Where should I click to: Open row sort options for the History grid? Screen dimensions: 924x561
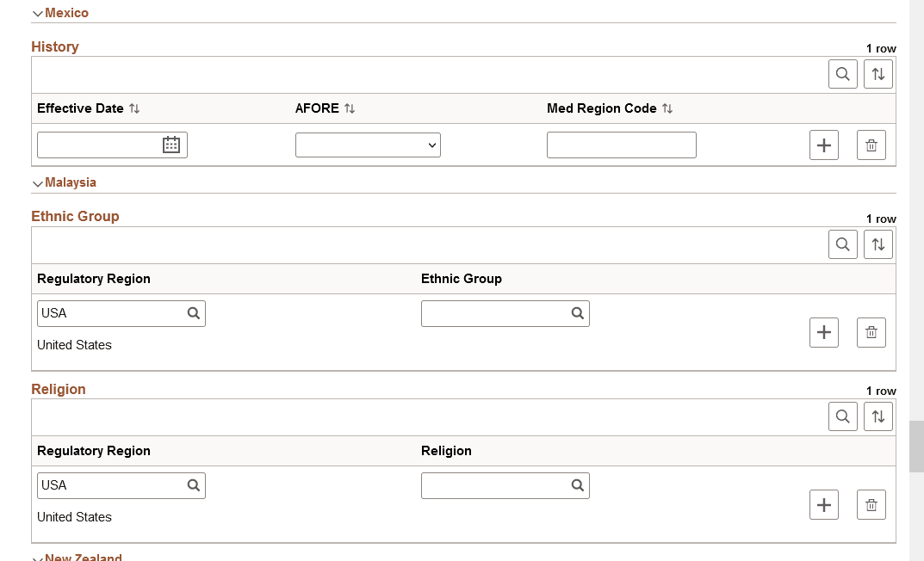877,74
